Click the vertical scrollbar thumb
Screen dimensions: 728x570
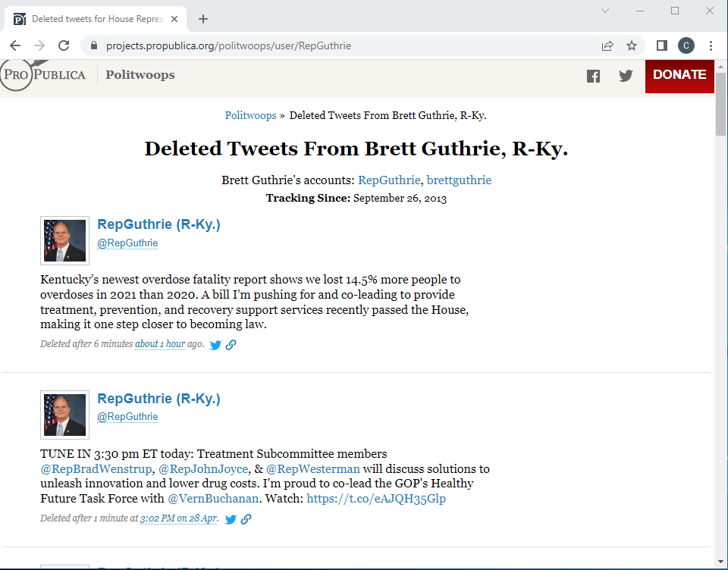720,104
